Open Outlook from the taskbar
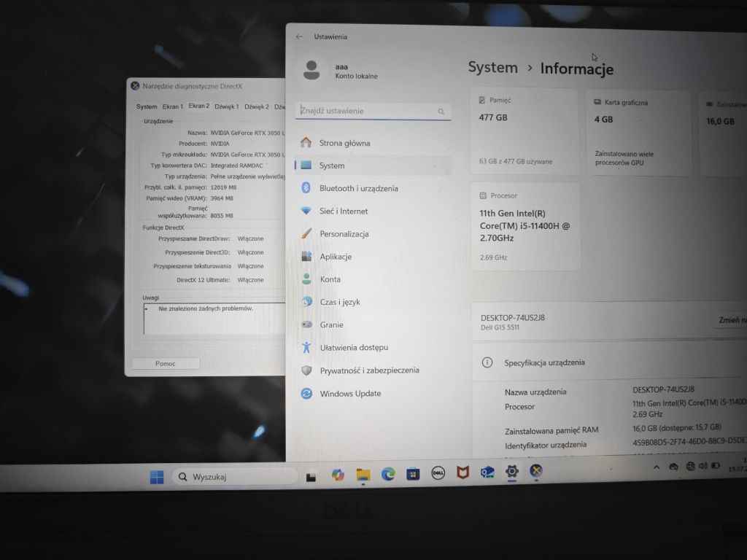This screenshot has width=747, height=560. point(487,472)
